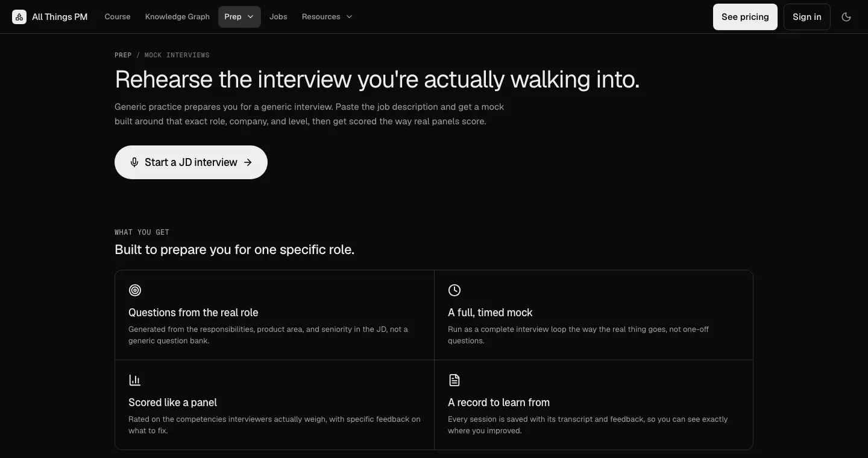This screenshot has height=458, width=868.
Task: Click the 'Built to prepare you for one specific role.' heading
Action: (234, 250)
